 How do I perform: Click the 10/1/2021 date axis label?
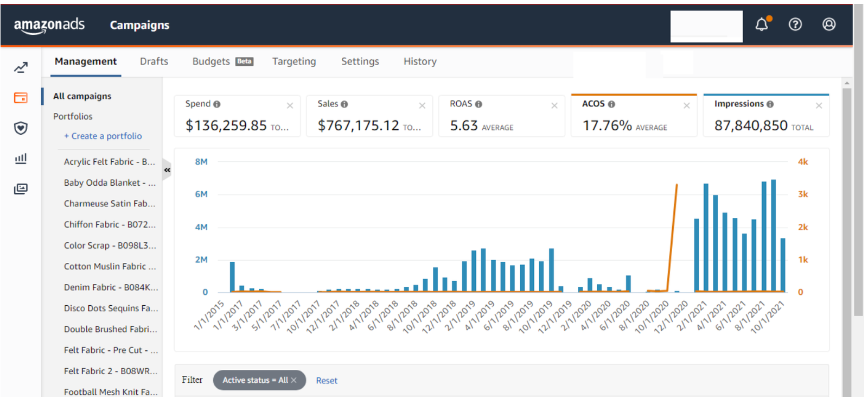click(x=768, y=317)
